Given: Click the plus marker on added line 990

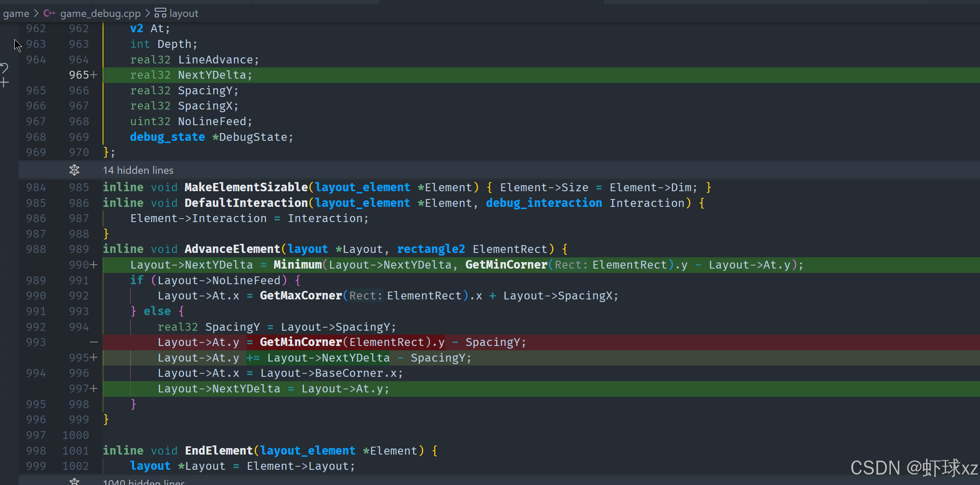Looking at the screenshot, I should point(94,265).
